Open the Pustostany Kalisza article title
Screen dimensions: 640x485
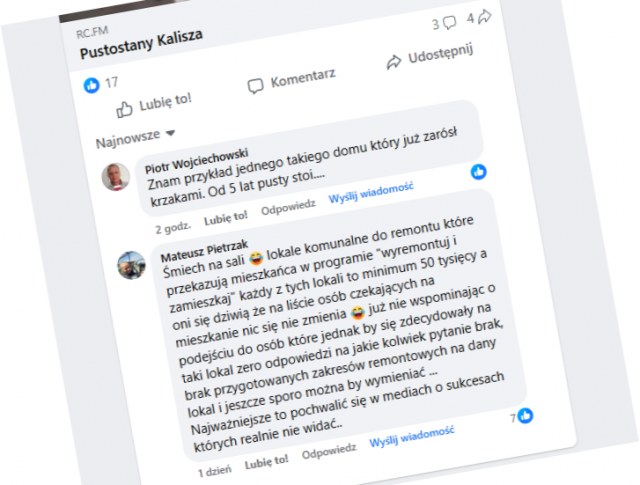(141, 45)
